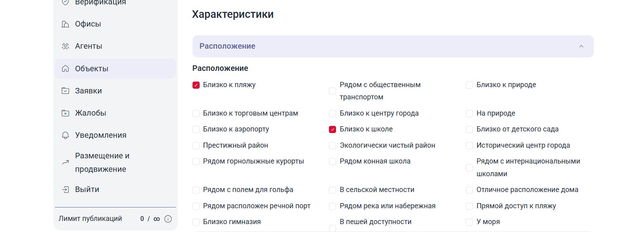The width and height of the screenshot is (644, 232).
Task: Click the Расположение accordion header
Action: pyautogui.click(x=393, y=46)
